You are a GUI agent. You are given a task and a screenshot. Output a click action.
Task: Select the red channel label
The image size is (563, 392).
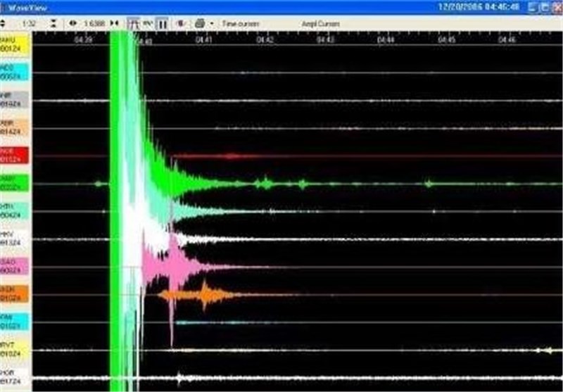pos(14,155)
